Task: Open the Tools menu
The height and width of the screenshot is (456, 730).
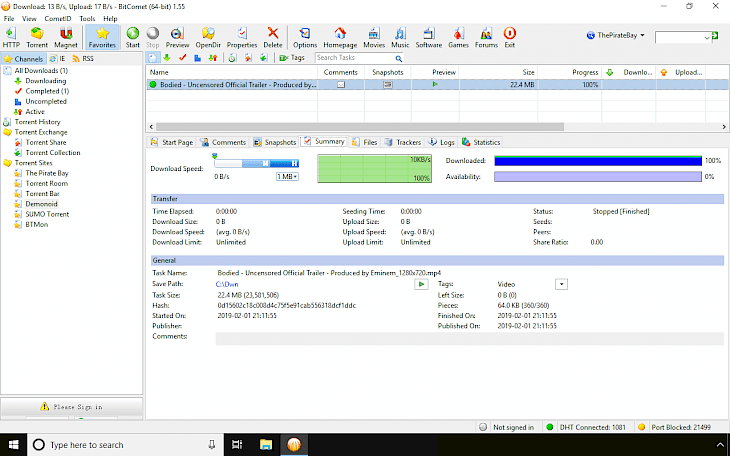Action: click(87, 19)
